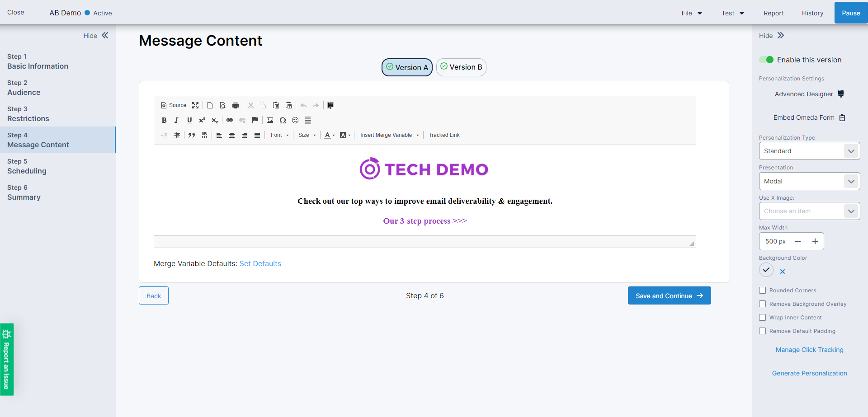Toggle bold formatting in the editor
Viewport: 868px width, 417px height.
tap(164, 120)
